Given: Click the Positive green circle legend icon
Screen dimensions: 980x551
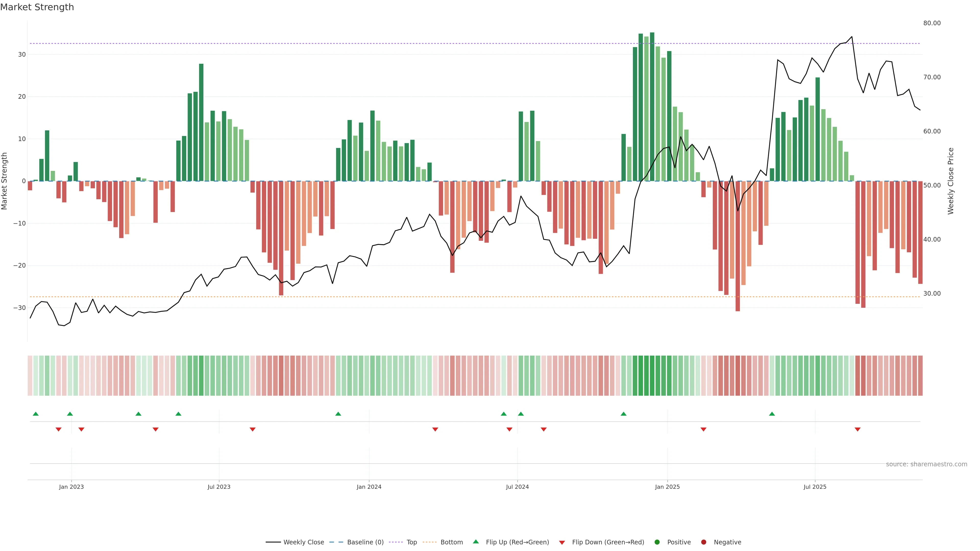Looking at the screenshot, I should tap(657, 542).
